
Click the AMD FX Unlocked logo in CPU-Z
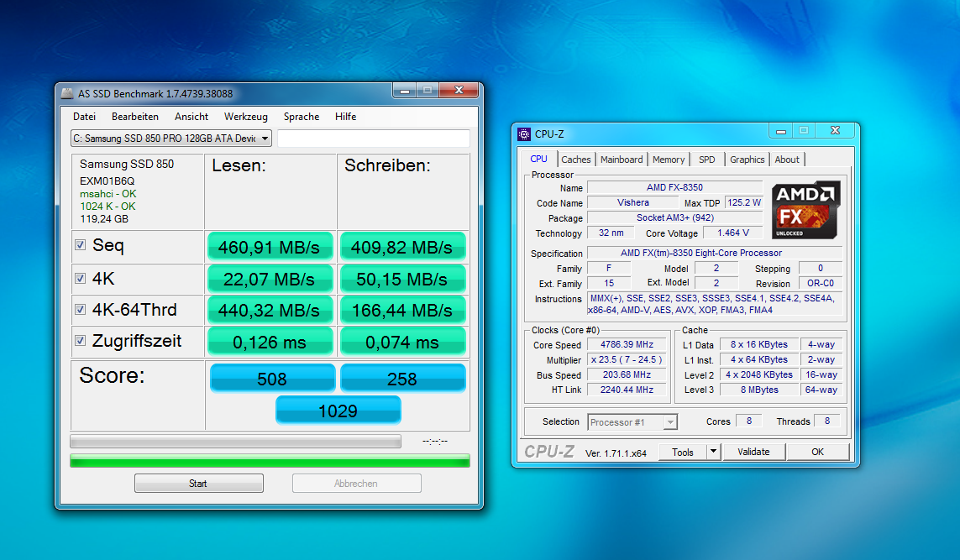click(x=805, y=210)
